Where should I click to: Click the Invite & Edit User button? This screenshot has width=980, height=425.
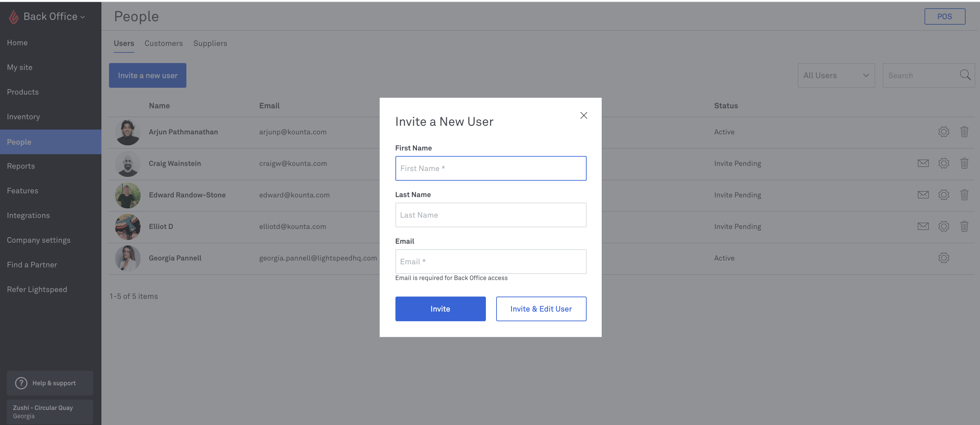click(541, 309)
